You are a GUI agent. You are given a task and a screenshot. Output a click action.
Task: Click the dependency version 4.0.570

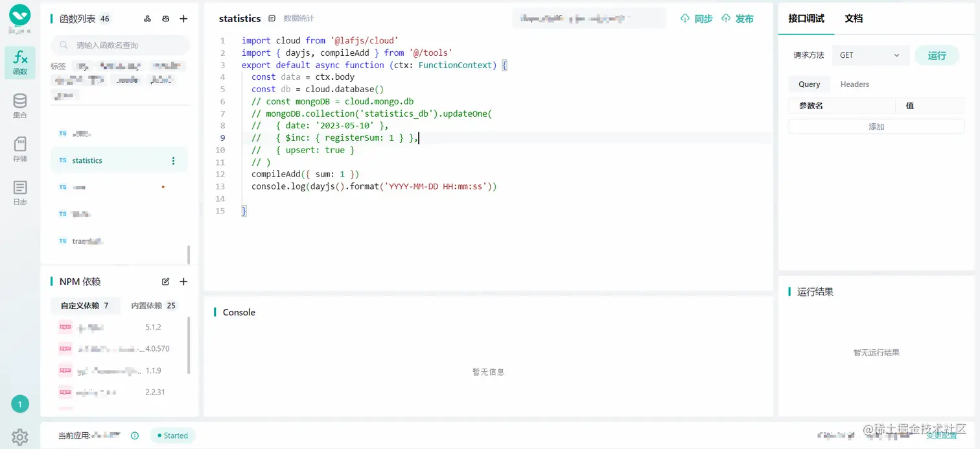coord(157,348)
